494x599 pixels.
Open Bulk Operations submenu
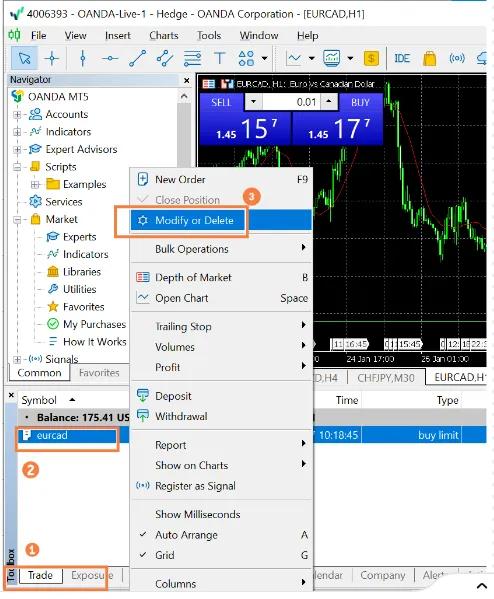click(222, 249)
